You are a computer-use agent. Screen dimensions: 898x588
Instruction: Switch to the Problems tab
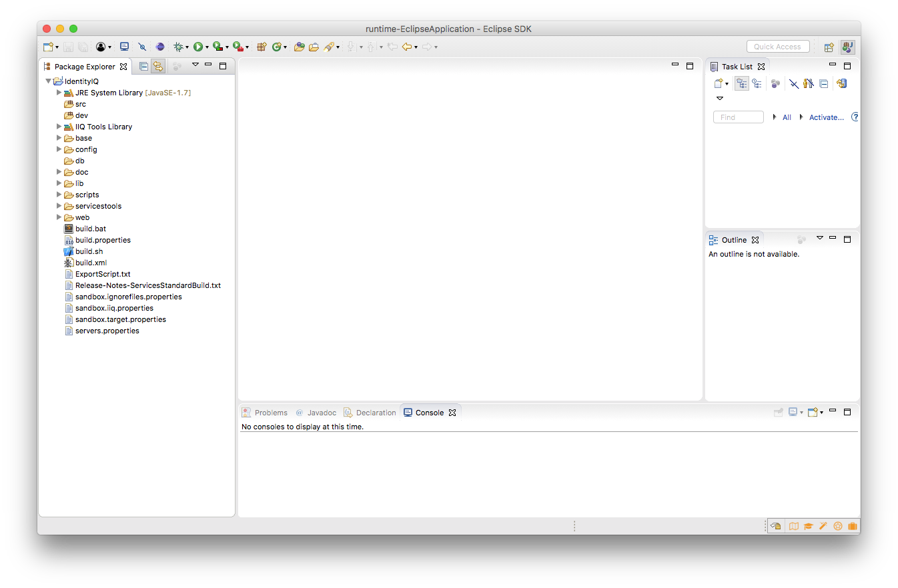(270, 413)
